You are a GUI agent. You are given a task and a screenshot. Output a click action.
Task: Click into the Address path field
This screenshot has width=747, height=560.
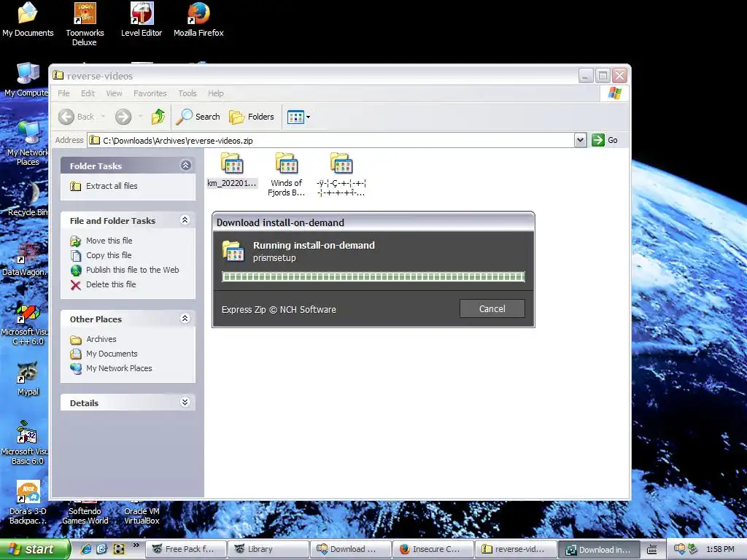pos(330,140)
